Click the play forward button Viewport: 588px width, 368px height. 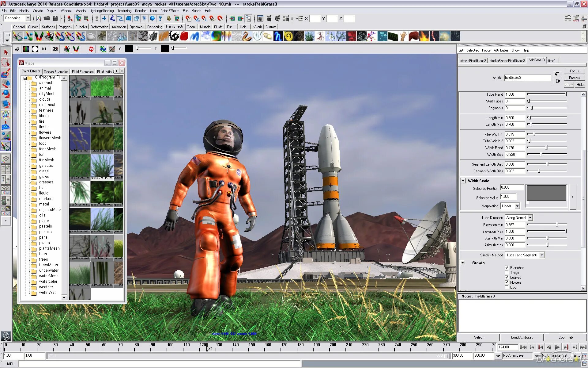[x=557, y=347]
